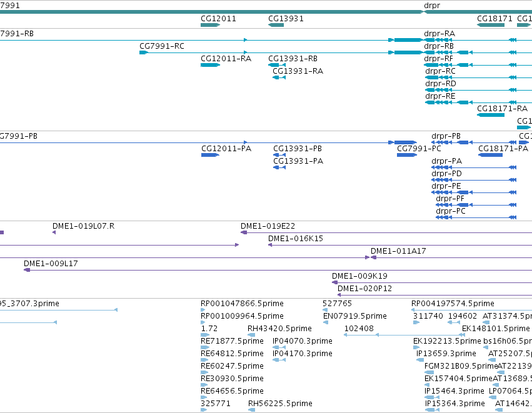Click protein drpr-PC
532x413 pixels.
[x=451, y=212]
